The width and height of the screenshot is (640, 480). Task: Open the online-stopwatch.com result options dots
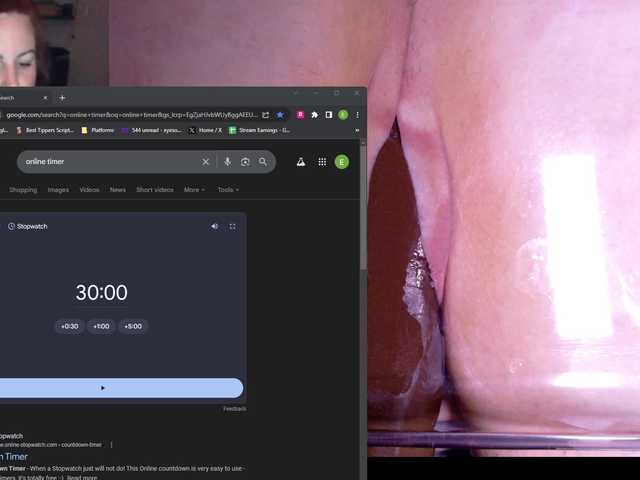pyautogui.click(x=111, y=444)
